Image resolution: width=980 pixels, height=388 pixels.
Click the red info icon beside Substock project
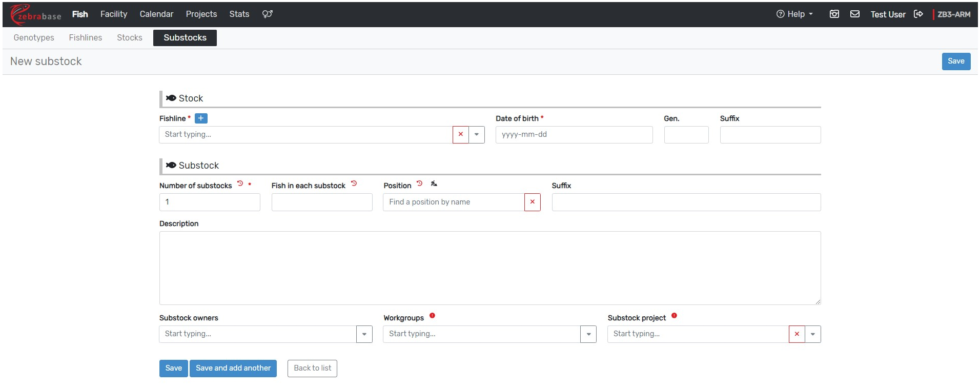point(674,316)
